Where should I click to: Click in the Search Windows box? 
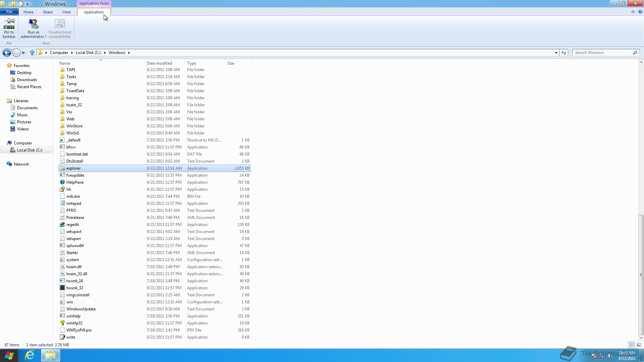pos(602,53)
